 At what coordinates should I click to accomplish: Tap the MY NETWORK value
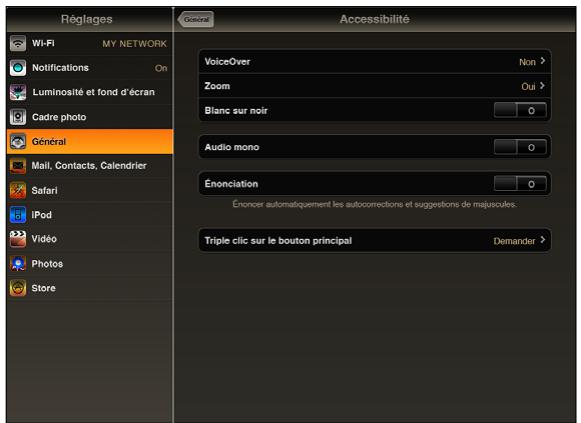tap(135, 44)
